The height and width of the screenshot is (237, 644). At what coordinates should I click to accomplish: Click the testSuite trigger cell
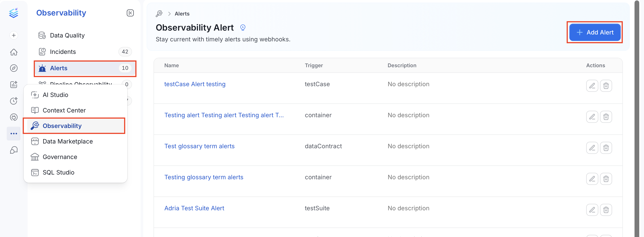click(317, 208)
